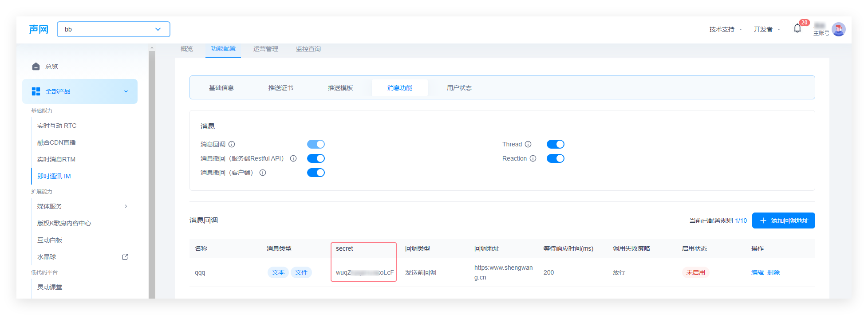The height and width of the screenshot is (315, 868).
Task: Switch to the 运营管理 tab
Action: tap(266, 49)
